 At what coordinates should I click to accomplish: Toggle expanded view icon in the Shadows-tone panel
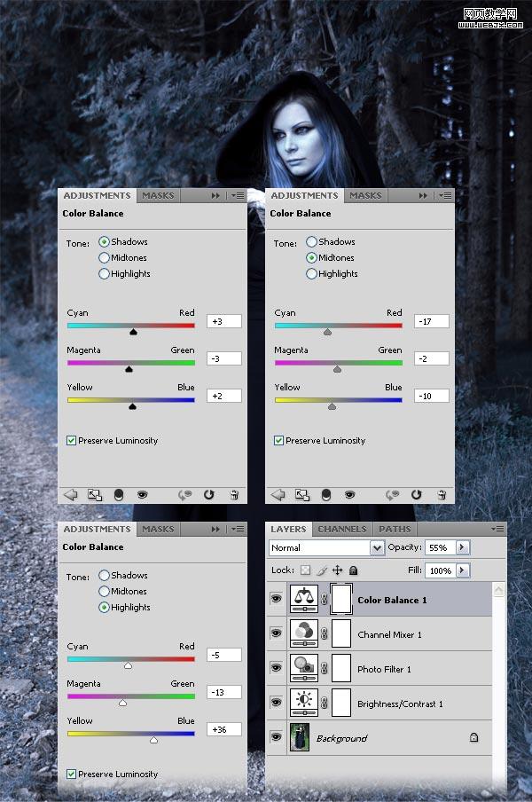pos(95,495)
